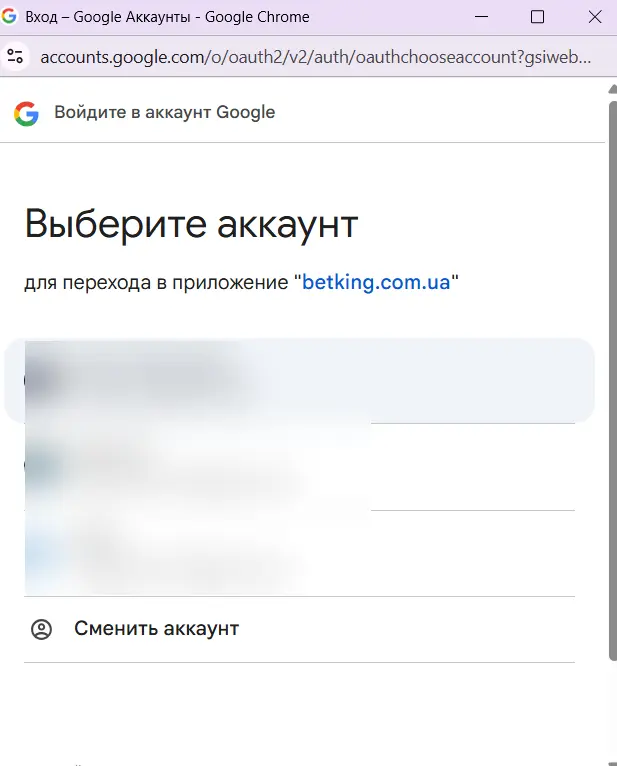617x766 pixels.
Task: Click the URL text in the address bar
Action: pyautogui.click(x=316, y=57)
